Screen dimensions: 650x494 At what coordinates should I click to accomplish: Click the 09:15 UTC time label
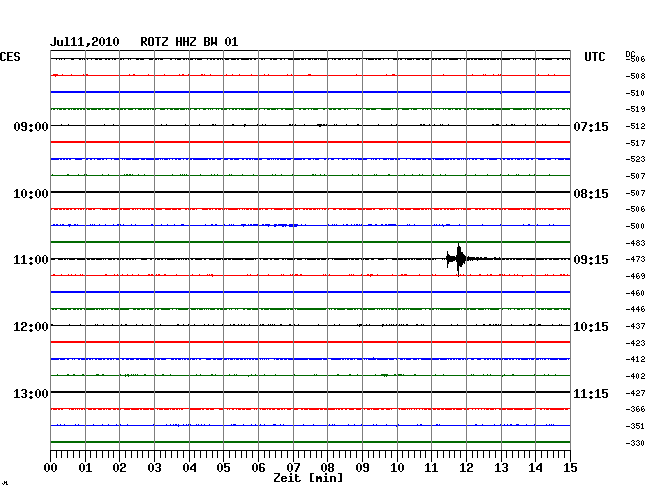591,260
